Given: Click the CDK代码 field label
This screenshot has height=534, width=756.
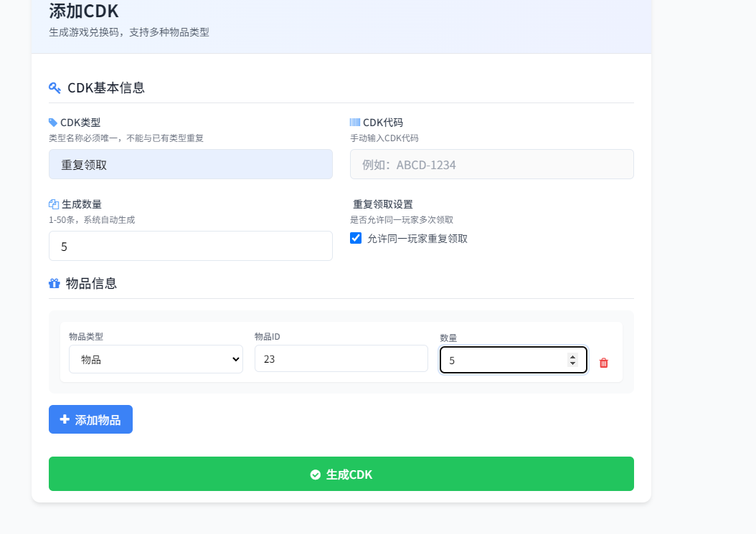Looking at the screenshot, I should tap(383, 123).
